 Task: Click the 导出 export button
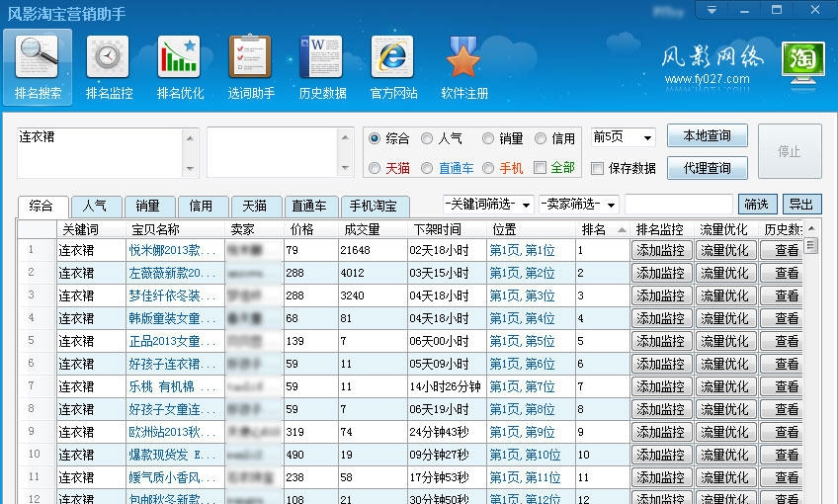coord(801,205)
